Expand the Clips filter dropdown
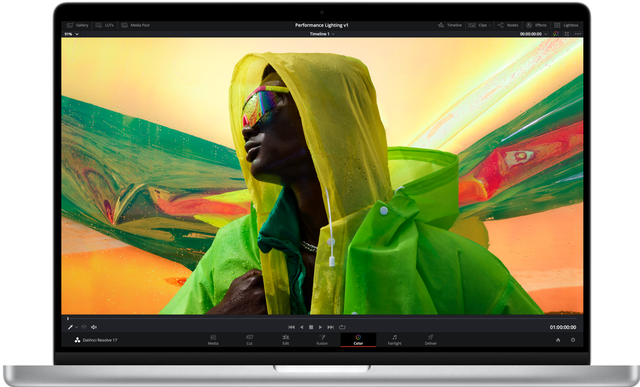The image size is (640, 387). (480, 25)
